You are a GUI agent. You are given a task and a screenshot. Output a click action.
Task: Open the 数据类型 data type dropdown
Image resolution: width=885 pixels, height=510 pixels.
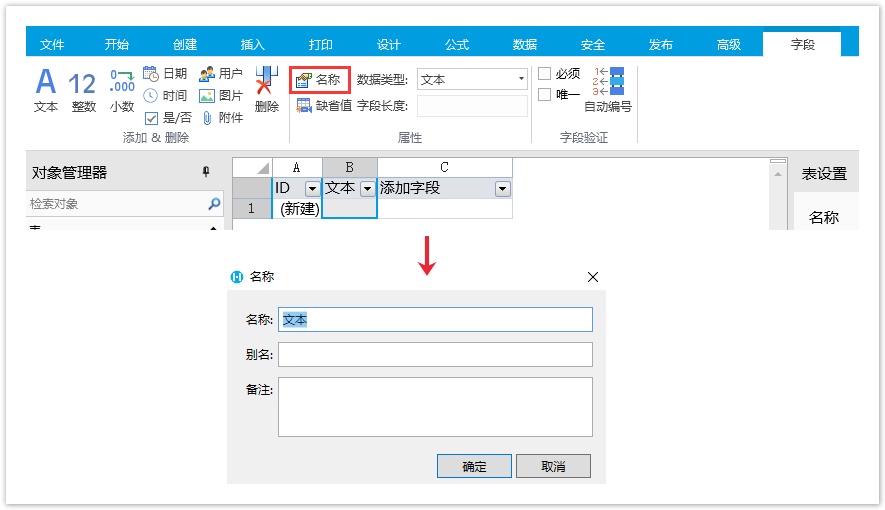pyautogui.click(x=472, y=79)
